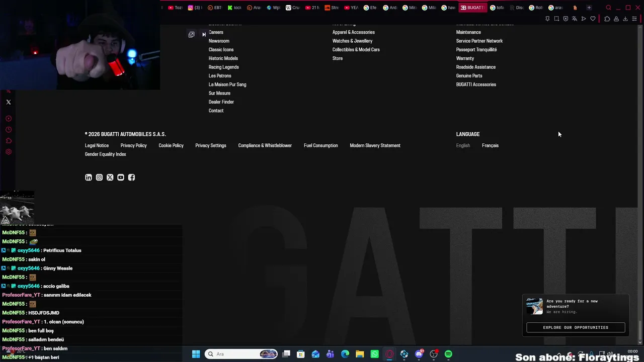Open Bugatti's X social icon in footer

(x=110, y=177)
